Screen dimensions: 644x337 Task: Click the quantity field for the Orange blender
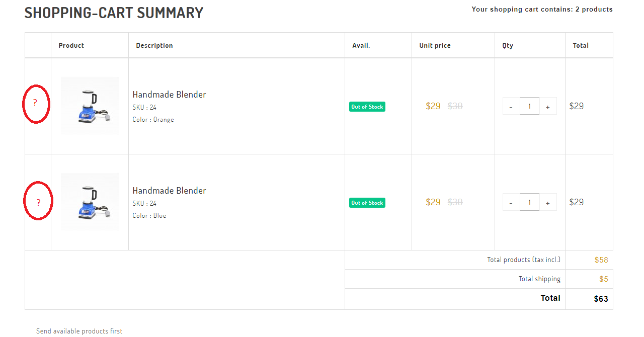(529, 106)
